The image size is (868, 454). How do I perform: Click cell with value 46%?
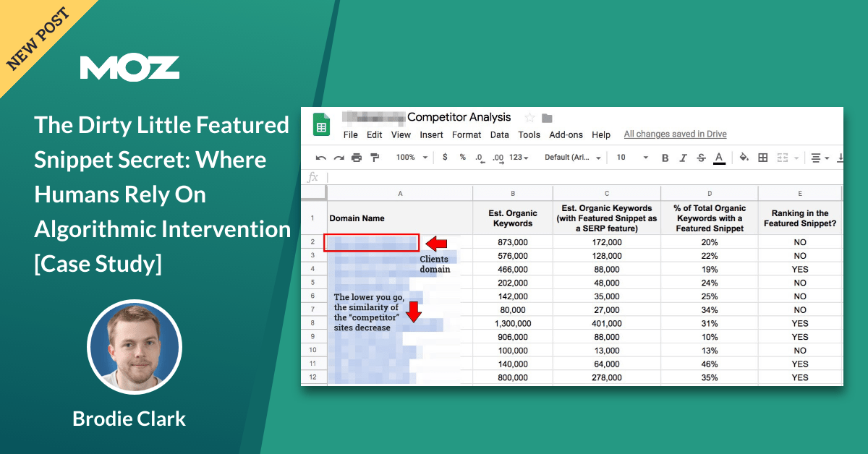tap(710, 364)
